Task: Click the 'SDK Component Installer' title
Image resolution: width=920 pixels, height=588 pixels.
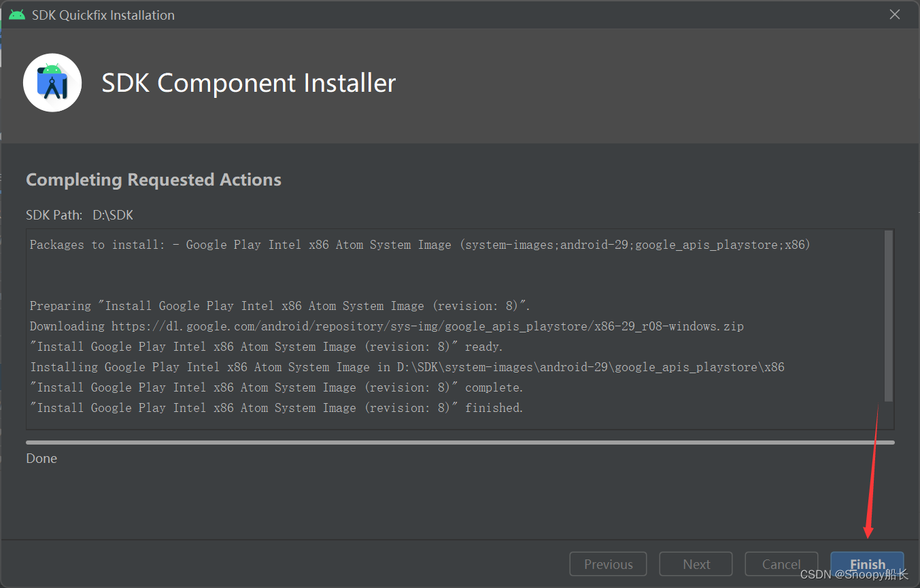Action: pos(248,83)
